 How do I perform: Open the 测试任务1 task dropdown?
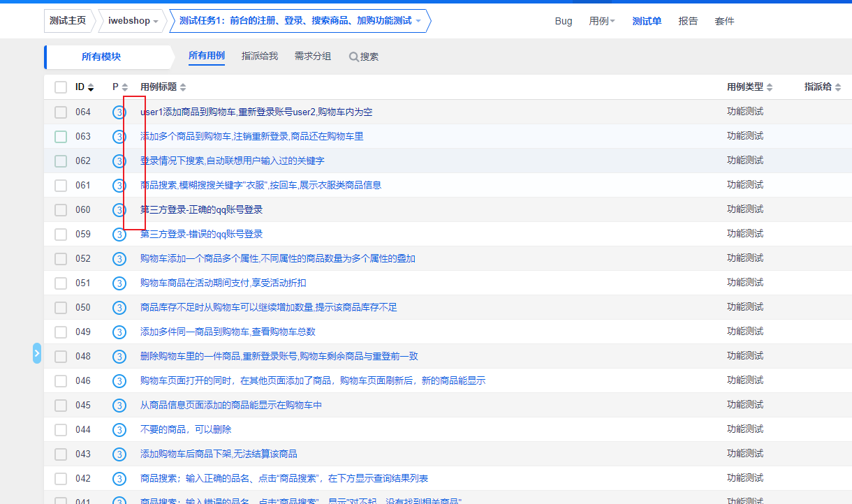418,21
